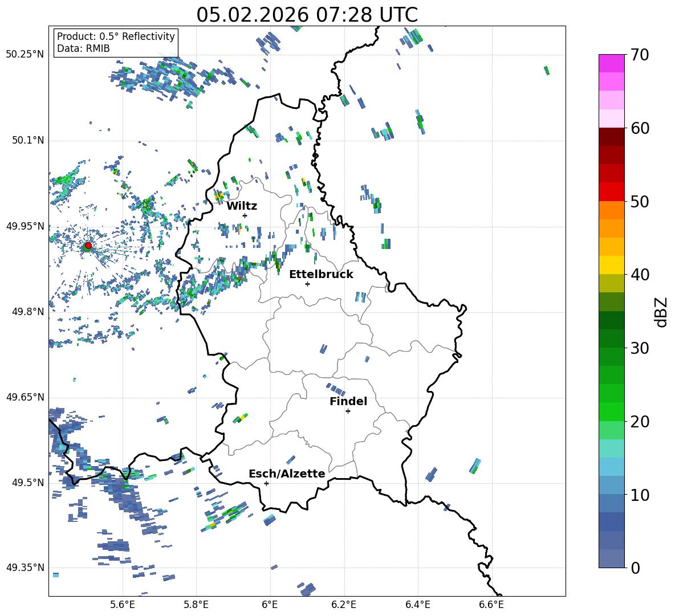Pick the red 50 dBZ colorbar color
675x616 pixels.
click(x=611, y=192)
